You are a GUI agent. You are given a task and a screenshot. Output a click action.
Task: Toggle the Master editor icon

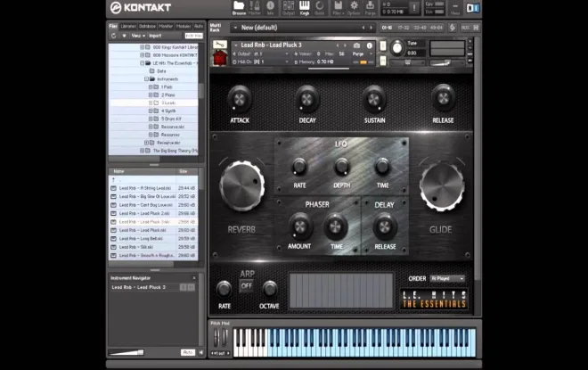(x=255, y=8)
